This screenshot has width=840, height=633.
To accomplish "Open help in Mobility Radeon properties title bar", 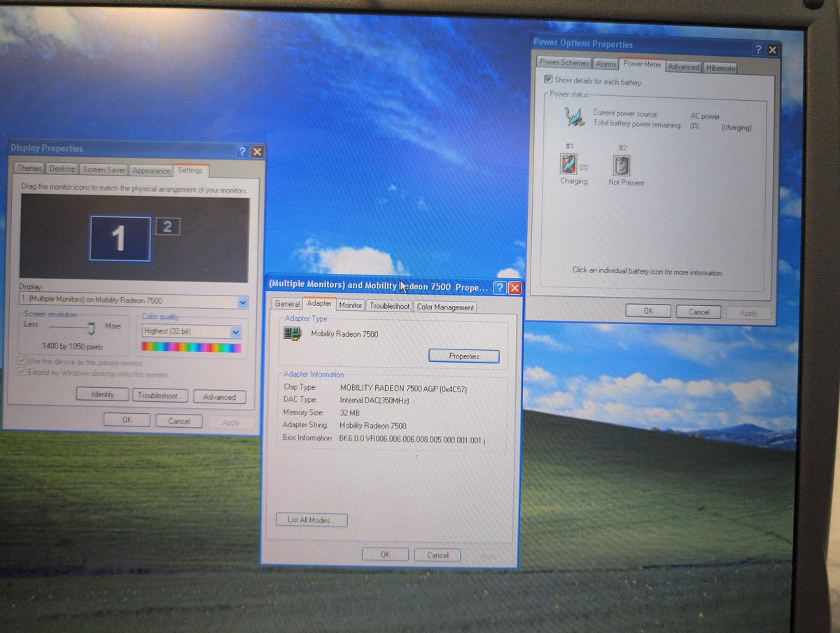I will tap(500, 288).
